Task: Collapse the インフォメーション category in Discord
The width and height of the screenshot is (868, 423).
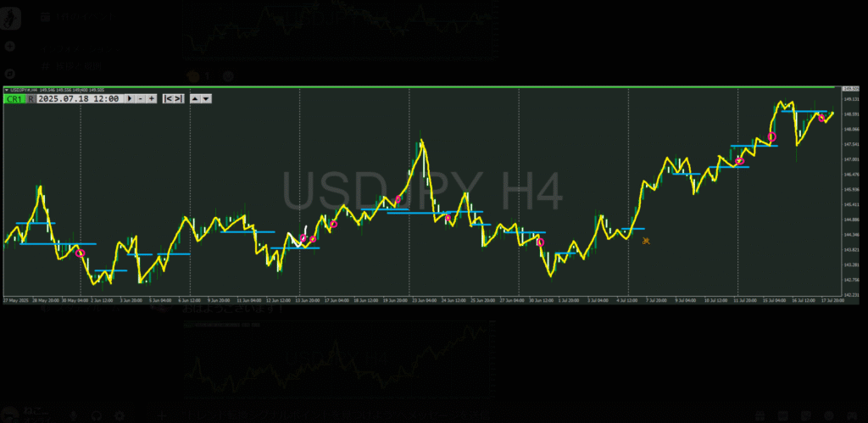Action: point(82,49)
